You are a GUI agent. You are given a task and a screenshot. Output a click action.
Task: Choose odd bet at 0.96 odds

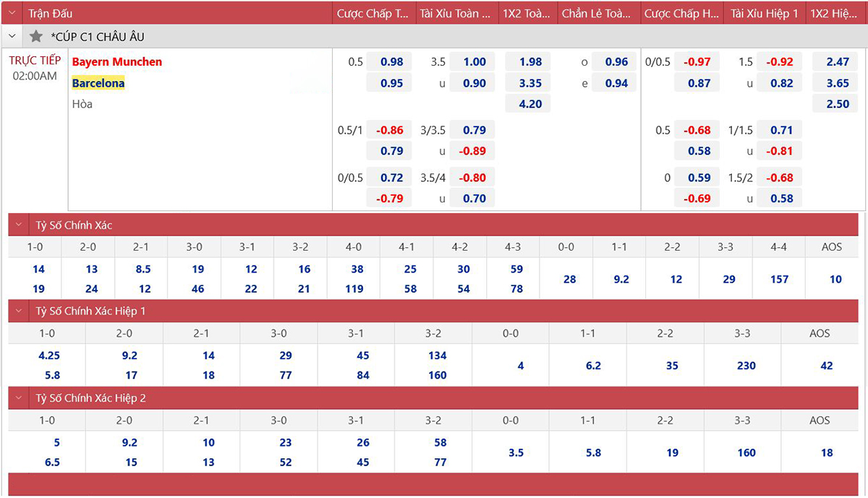click(616, 62)
